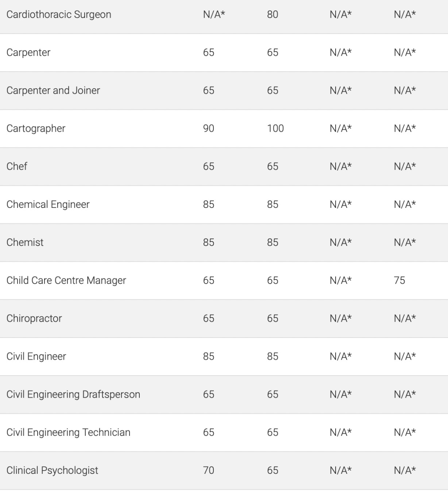448x491 pixels.
Task: Select the Civil Engineering Technician name
Action: [68, 432]
